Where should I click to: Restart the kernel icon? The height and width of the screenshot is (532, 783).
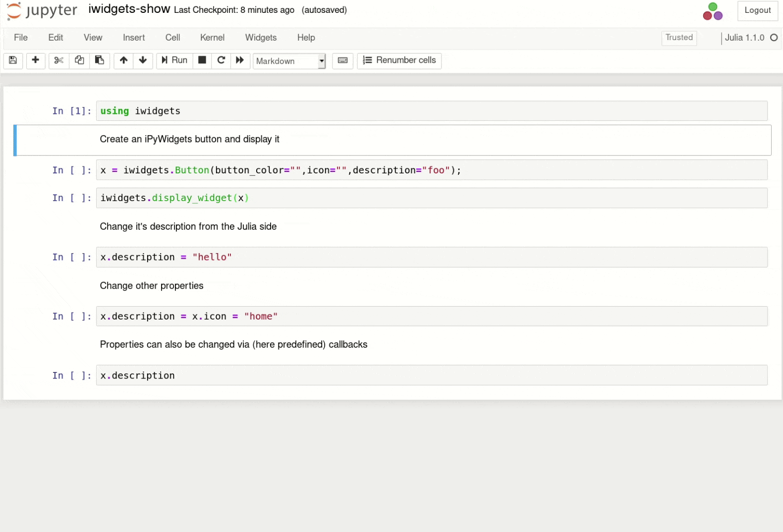pyautogui.click(x=221, y=60)
